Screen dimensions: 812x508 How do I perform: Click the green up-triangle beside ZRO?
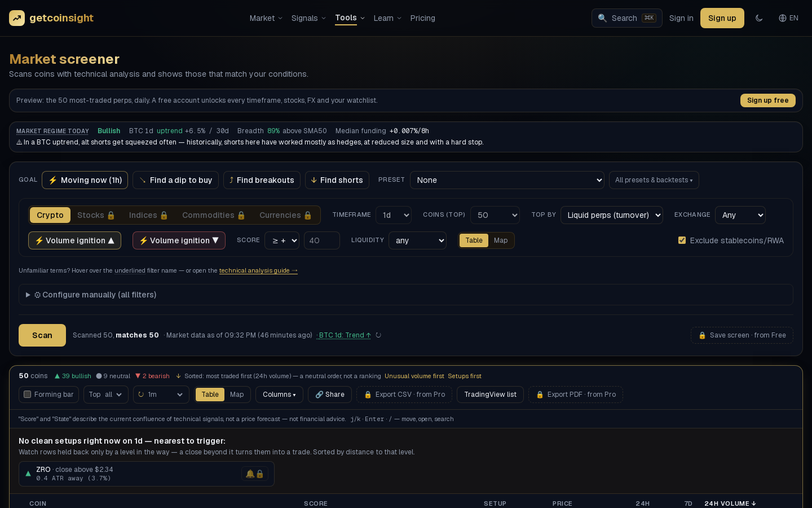click(x=28, y=474)
